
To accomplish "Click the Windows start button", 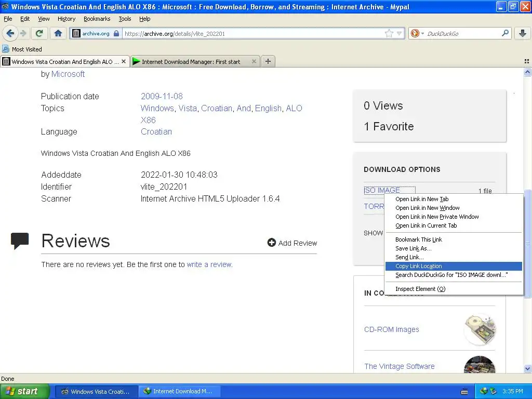I will coord(24,391).
